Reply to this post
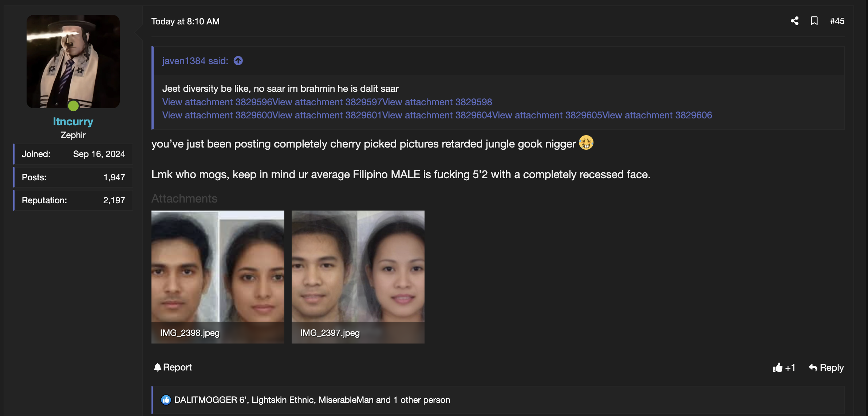Viewport: 868px width, 416px height. point(826,368)
